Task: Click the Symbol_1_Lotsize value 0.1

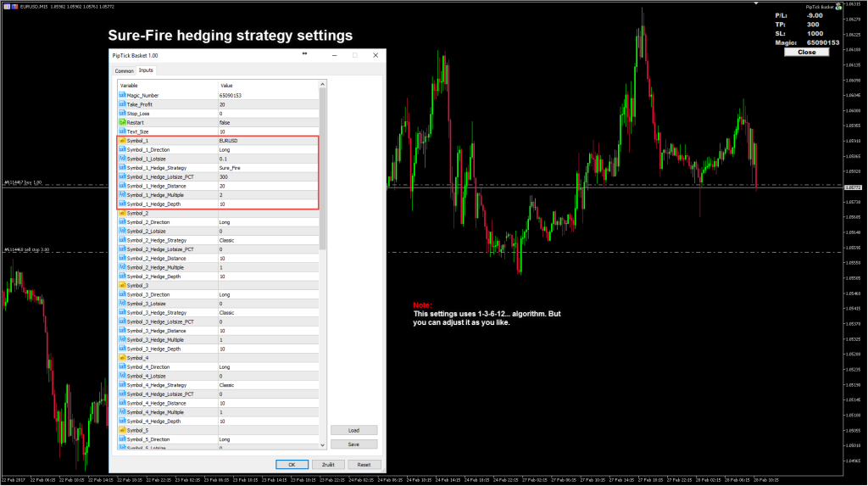Action: tap(223, 159)
